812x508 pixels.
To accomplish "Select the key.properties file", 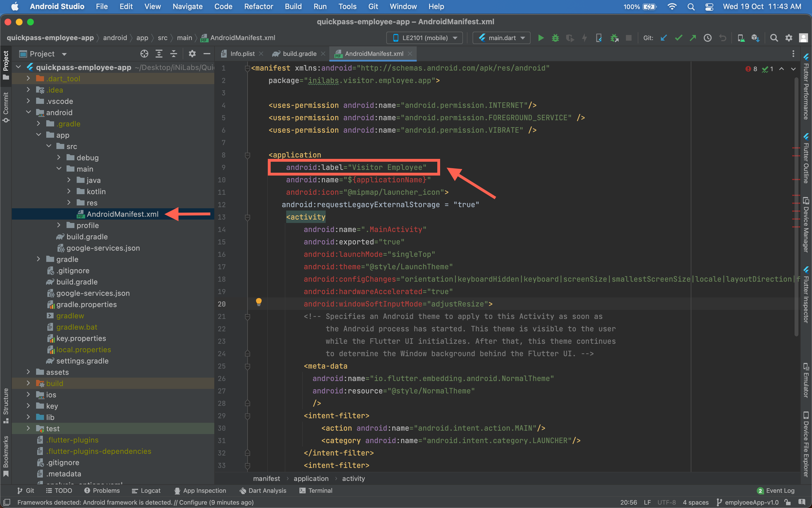I will click(81, 338).
